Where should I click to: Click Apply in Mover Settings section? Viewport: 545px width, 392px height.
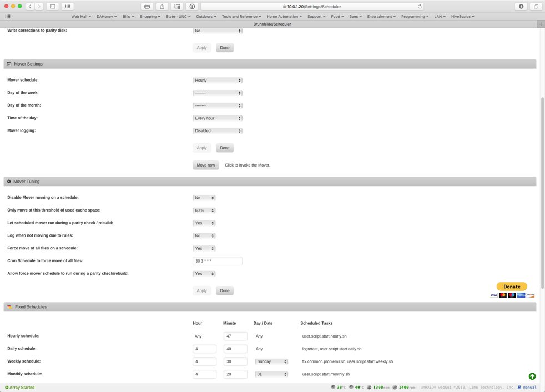(x=201, y=148)
